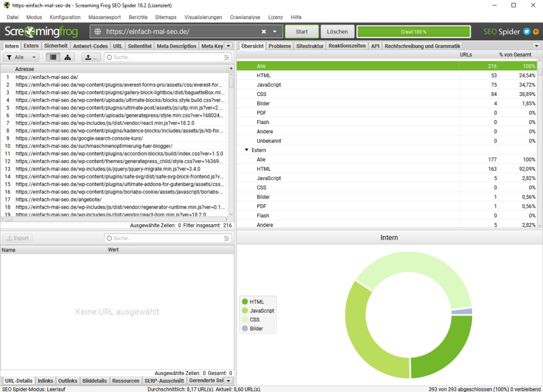Open the SERP-Ausschnitt tab at the bottom

164,380
